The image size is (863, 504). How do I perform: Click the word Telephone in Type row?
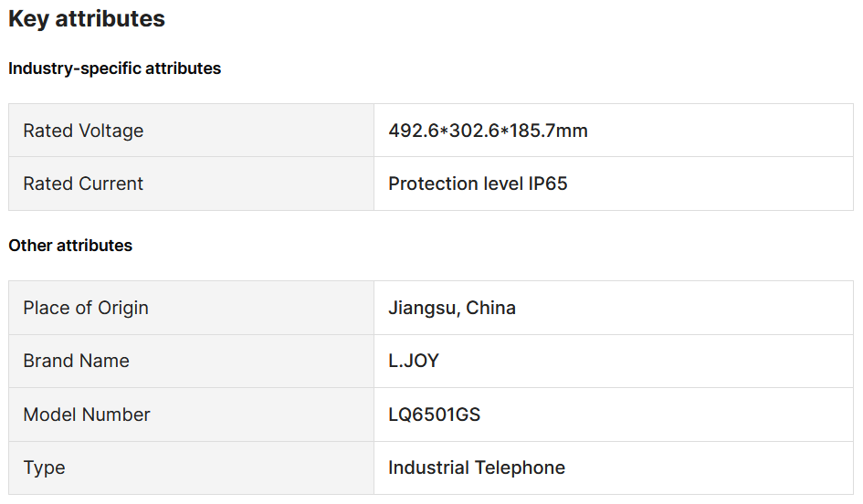pos(520,467)
